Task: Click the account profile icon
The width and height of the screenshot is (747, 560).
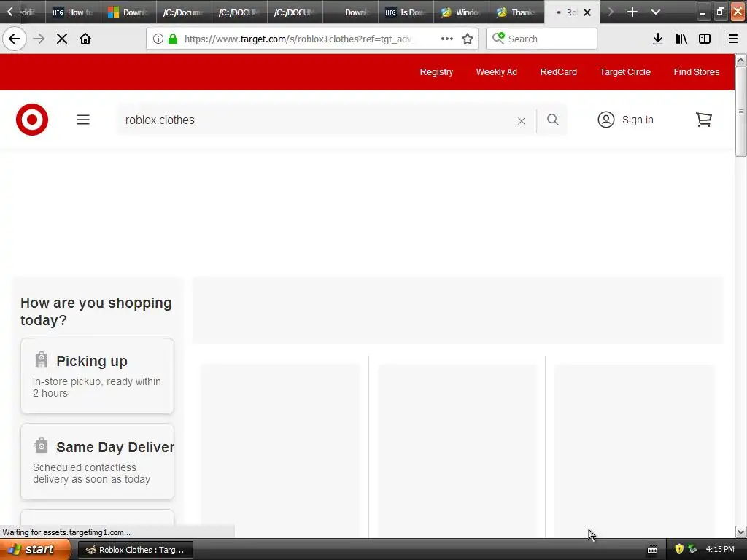Action: point(606,120)
